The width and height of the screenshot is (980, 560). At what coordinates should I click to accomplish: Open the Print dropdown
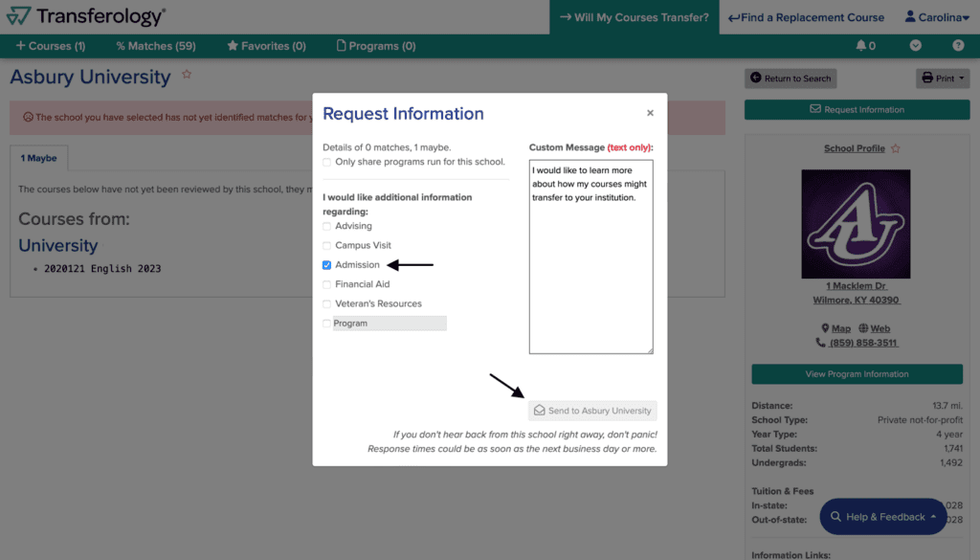(943, 78)
